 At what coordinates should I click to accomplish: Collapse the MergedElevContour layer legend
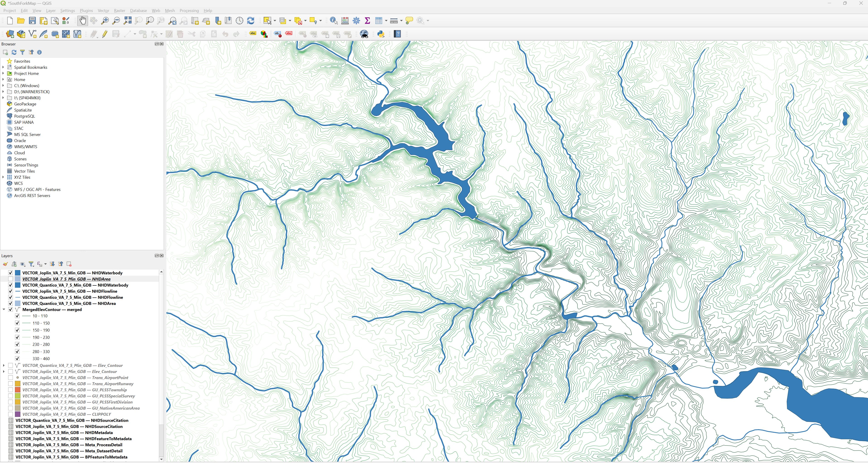[x=4, y=309]
